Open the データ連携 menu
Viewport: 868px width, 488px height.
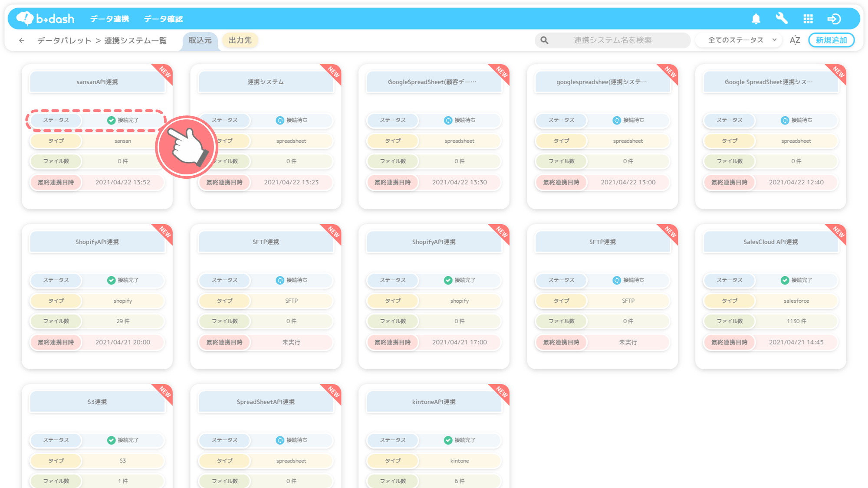[109, 19]
